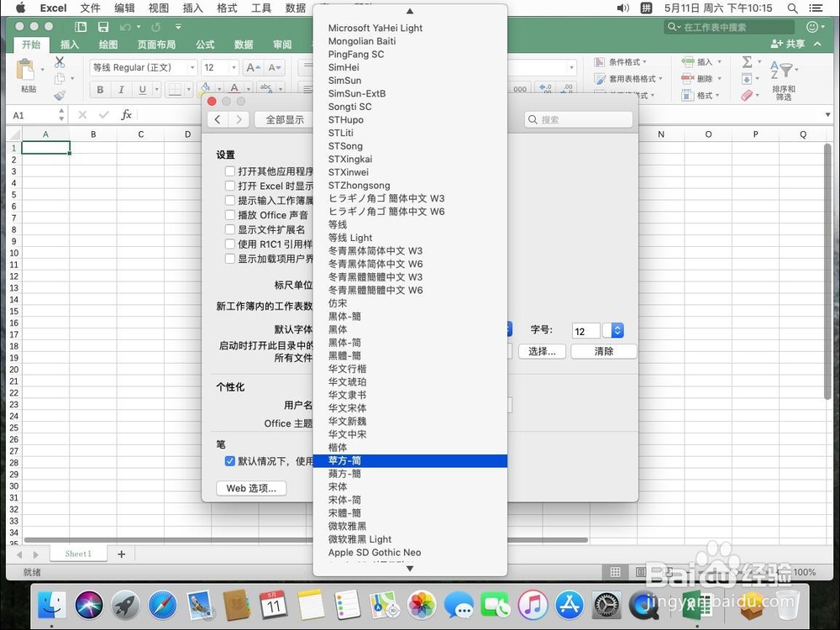Open the 插入 ribbon tab
Screen dimensions: 840x630
[70, 45]
